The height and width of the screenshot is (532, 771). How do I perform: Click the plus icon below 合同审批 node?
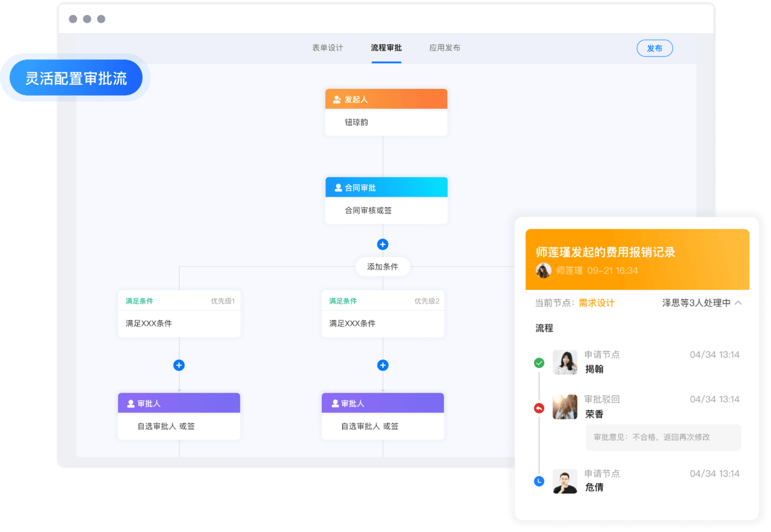coord(382,245)
